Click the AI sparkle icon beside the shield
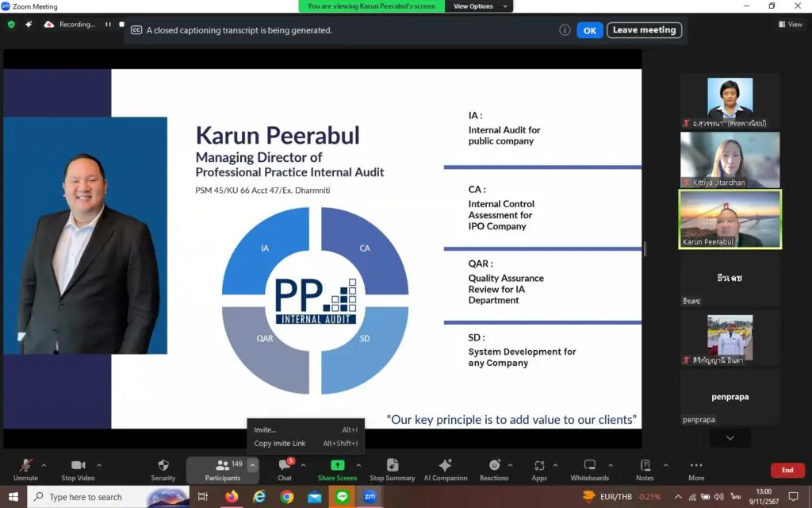The image size is (812, 508). tap(29, 25)
